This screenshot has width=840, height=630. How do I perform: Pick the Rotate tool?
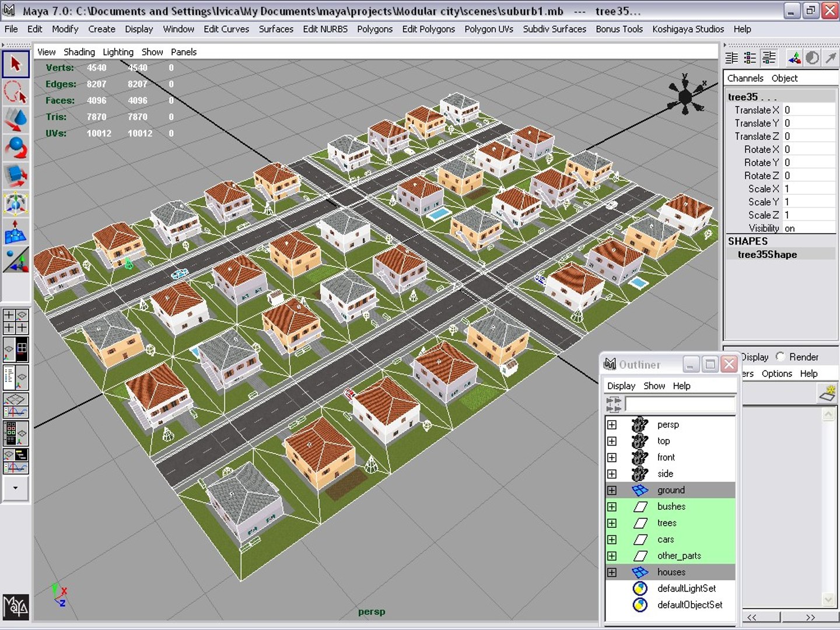click(x=16, y=148)
